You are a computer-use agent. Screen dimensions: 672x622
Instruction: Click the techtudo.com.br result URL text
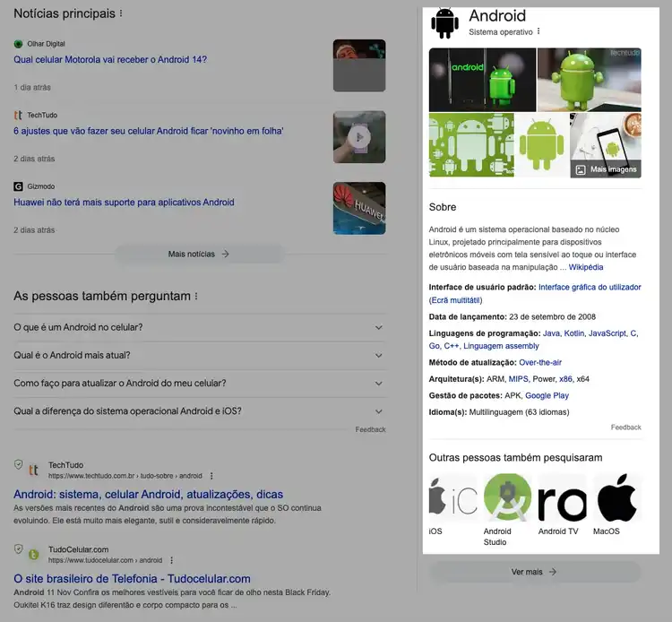tap(125, 476)
